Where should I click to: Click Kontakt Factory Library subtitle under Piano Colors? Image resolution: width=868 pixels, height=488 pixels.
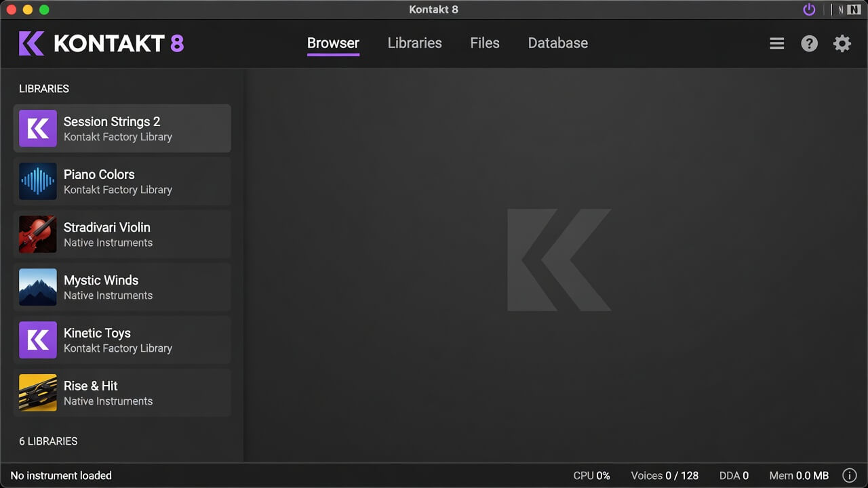pyautogui.click(x=118, y=190)
